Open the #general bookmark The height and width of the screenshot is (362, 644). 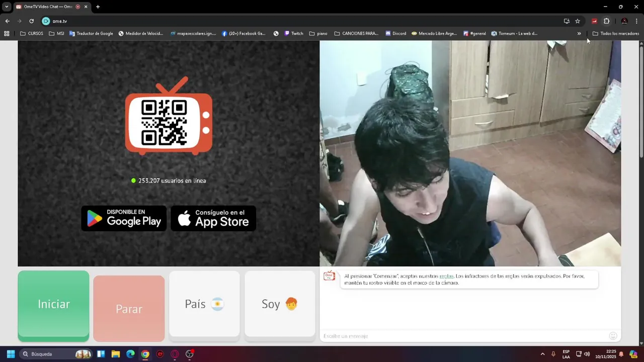tap(474, 34)
